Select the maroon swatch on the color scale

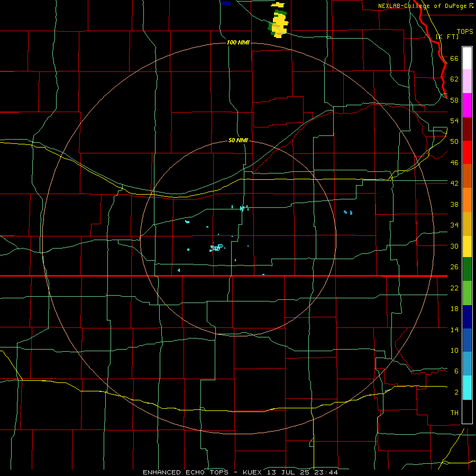(467, 129)
